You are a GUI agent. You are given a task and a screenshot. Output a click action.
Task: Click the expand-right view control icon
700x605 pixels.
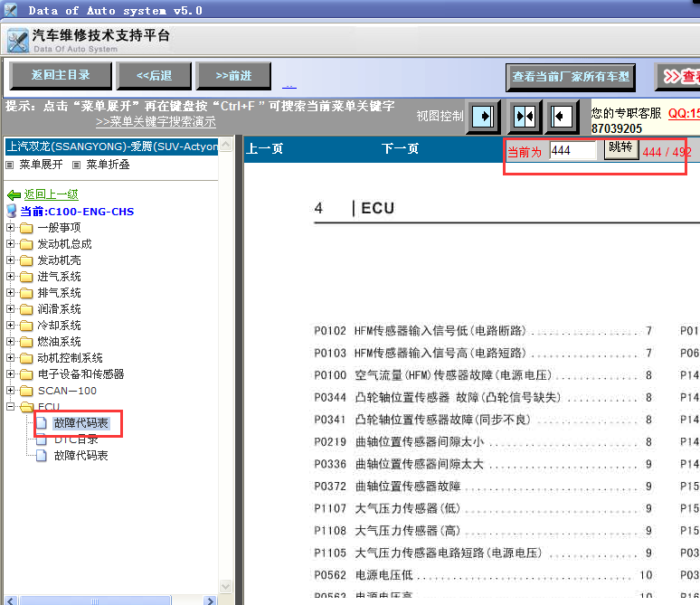[x=483, y=117]
